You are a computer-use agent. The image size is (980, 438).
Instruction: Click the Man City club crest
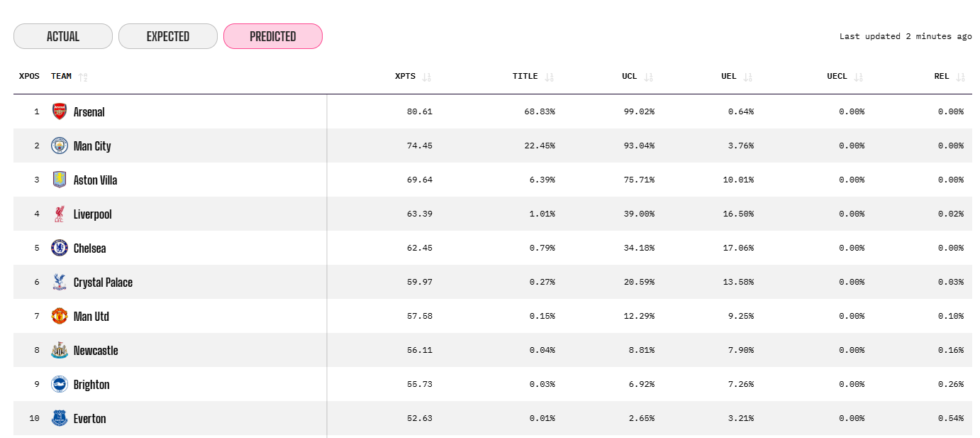(60, 146)
